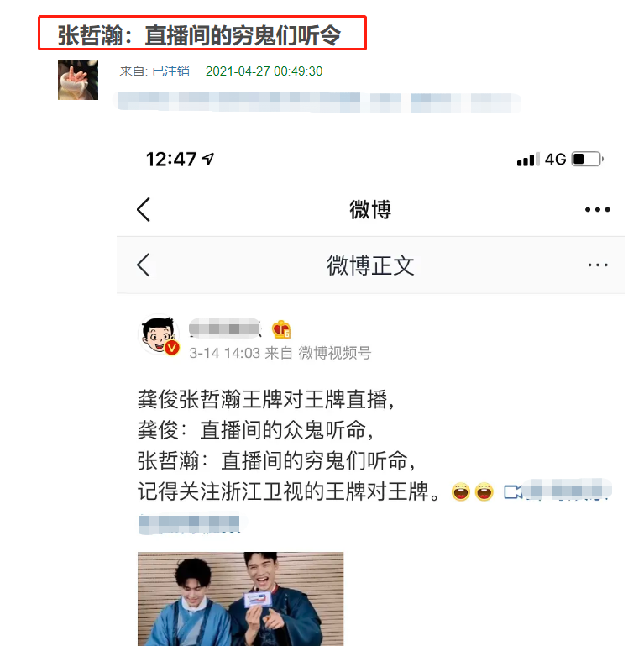Click the post timestamp 2021-04-27 00:49:30
644x646 pixels.
point(264,71)
